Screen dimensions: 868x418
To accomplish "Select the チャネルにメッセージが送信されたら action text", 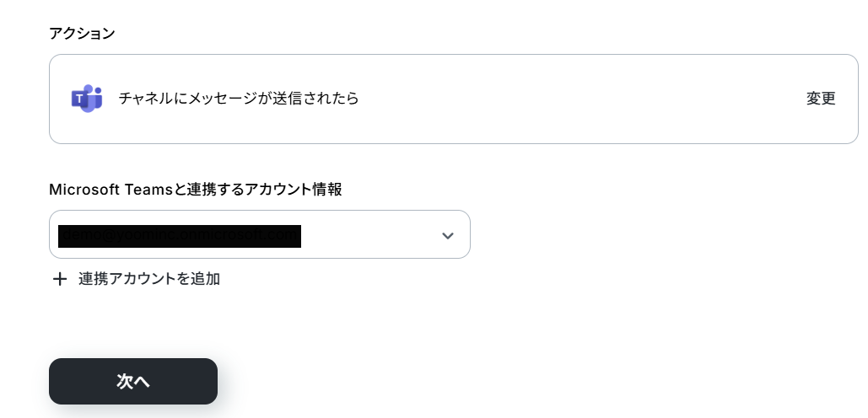I will (239, 99).
